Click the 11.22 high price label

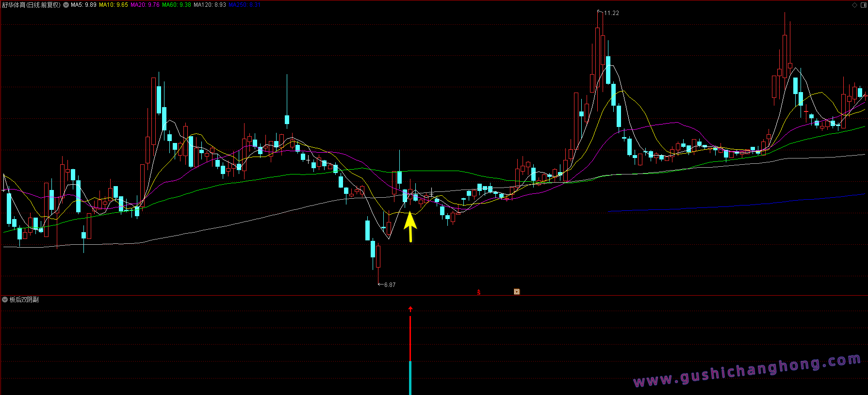point(611,13)
